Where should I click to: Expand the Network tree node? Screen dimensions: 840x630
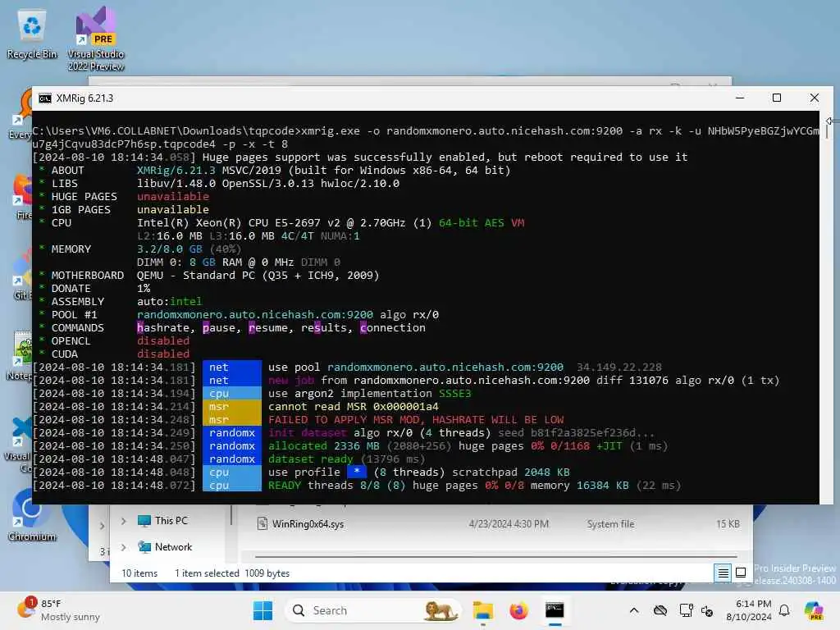click(124, 547)
